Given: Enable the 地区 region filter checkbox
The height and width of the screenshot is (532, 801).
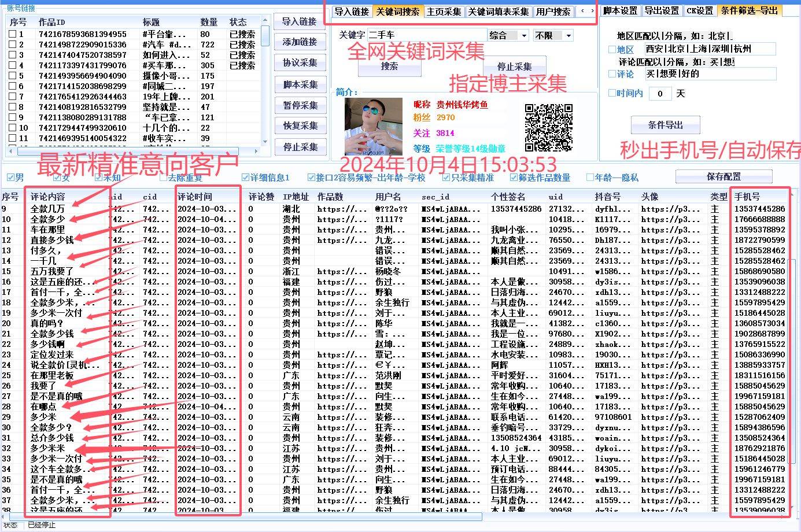Looking at the screenshot, I should point(612,50).
